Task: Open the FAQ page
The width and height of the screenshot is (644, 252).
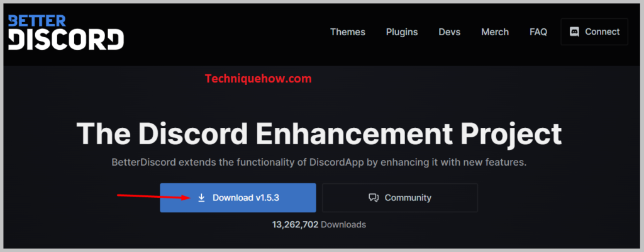Action: click(538, 32)
